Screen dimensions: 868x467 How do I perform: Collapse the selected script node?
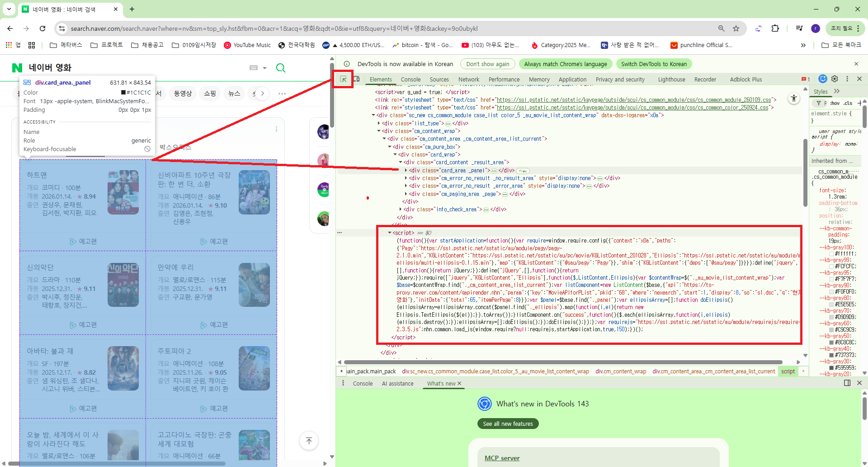390,233
